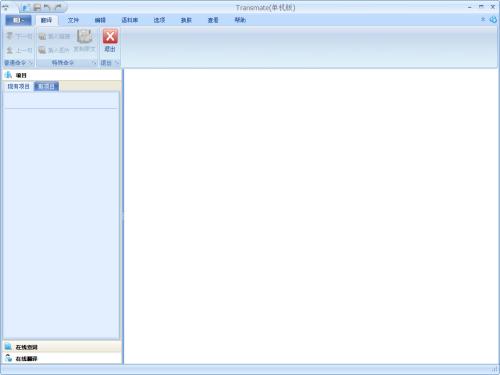Collapse the ribbon using the top-right arrow
The height and width of the screenshot is (375, 500).
(483, 20)
